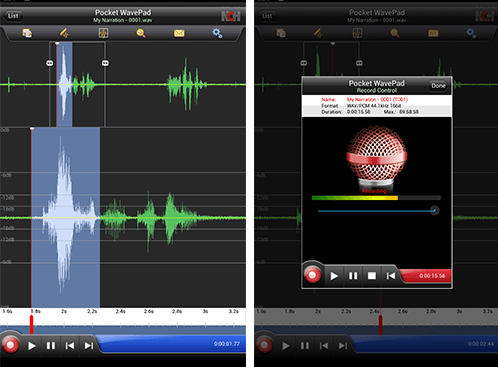Click red playhead marker on right screen ruler

[x=380, y=324]
